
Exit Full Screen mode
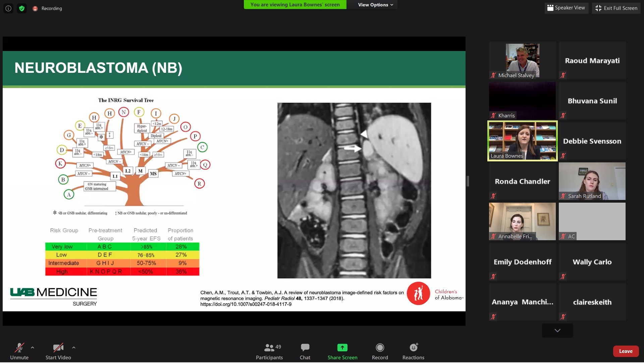point(616,8)
